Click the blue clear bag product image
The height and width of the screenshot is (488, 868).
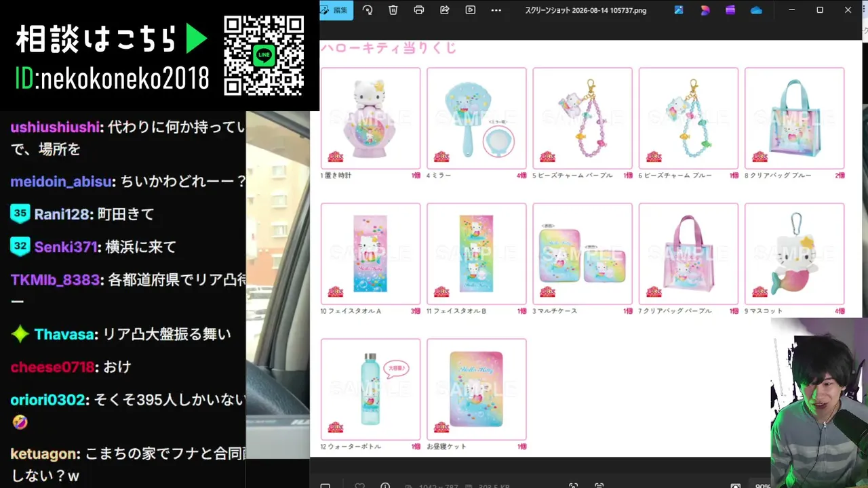coord(795,118)
